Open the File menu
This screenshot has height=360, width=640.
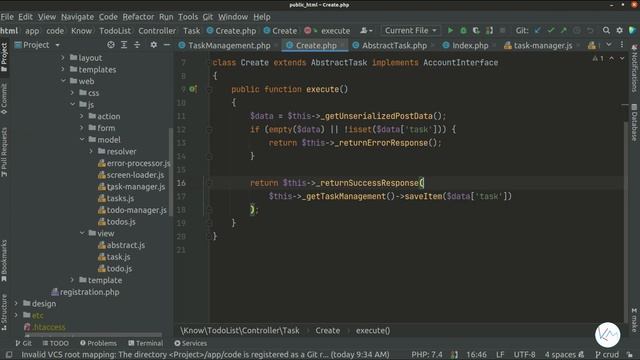point(7,17)
